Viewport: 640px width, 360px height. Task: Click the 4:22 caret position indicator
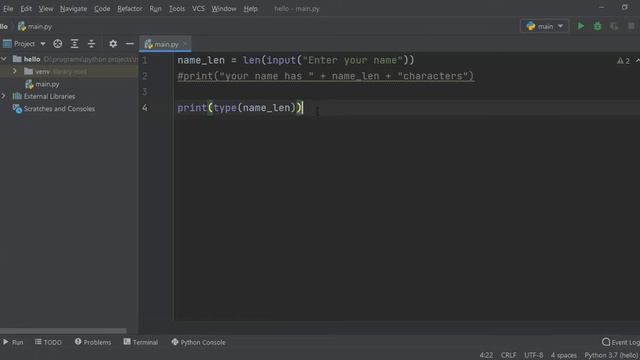coord(486,355)
